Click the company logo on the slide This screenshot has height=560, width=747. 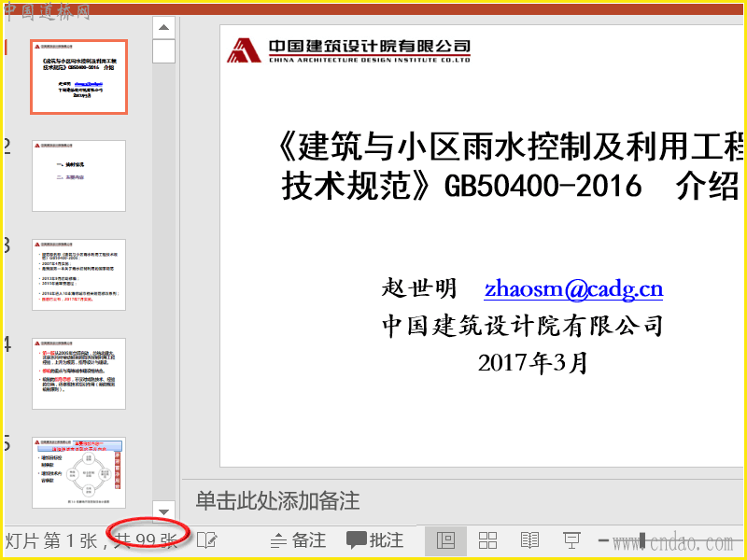tap(348, 50)
